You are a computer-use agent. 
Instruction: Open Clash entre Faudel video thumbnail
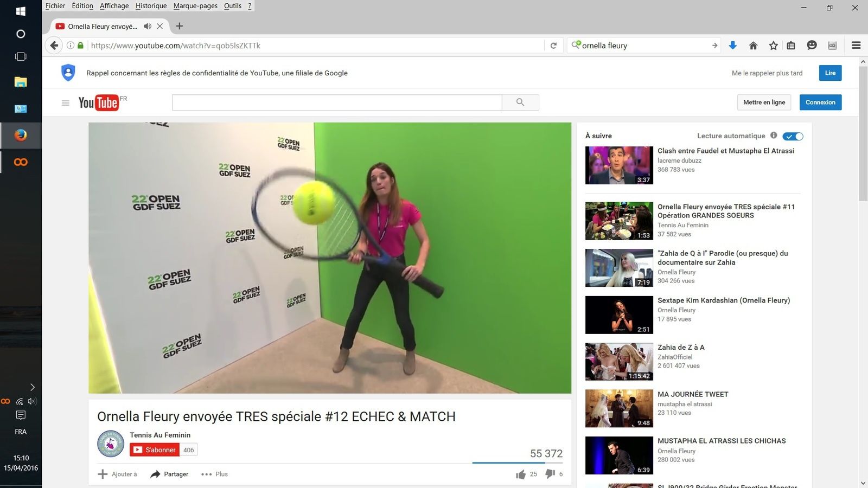tap(619, 165)
